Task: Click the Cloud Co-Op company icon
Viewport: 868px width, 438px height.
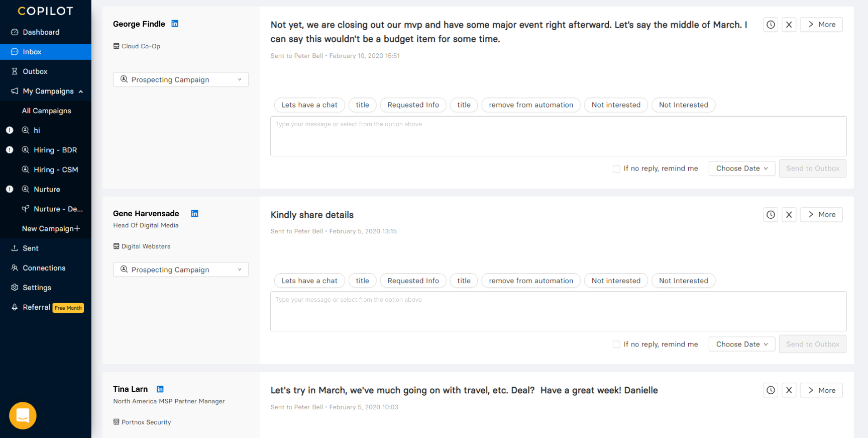Action: (116, 46)
